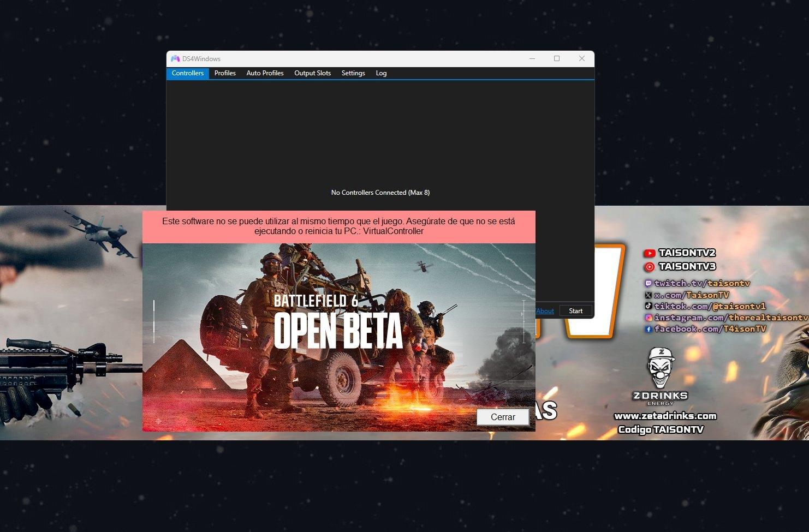
Task: View the Log tab
Action: pyautogui.click(x=381, y=73)
